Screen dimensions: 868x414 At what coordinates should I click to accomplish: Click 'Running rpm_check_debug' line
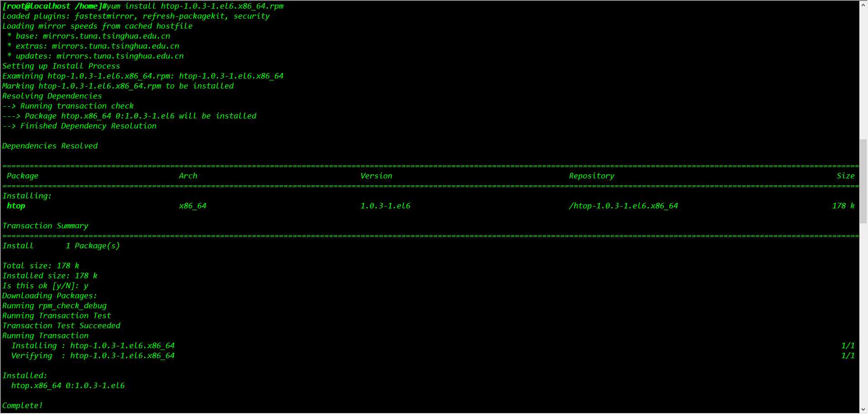click(54, 306)
